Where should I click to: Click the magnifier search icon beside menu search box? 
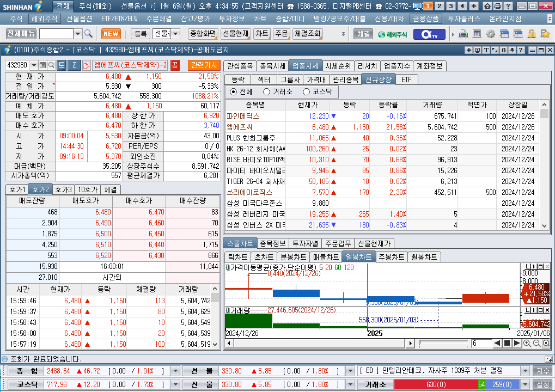[x=88, y=34]
